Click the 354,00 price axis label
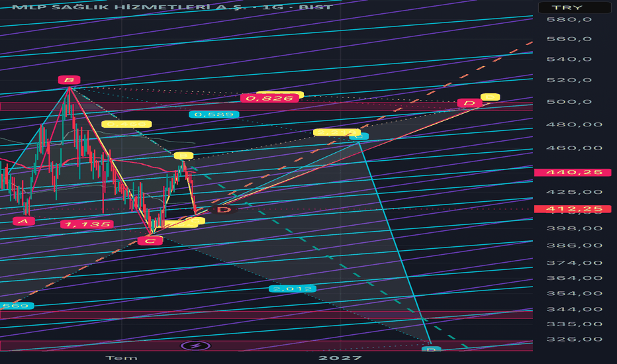Viewport: 617px width, 364px height. 575,294
